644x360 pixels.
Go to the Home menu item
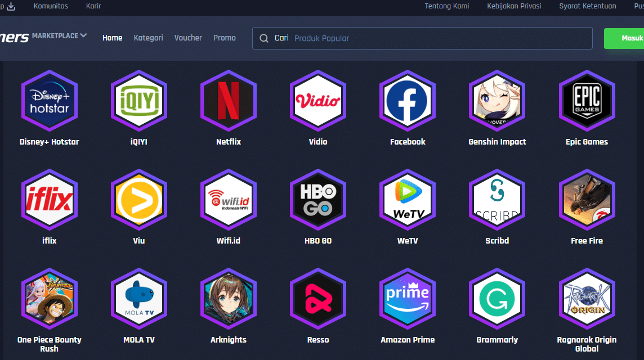coord(113,38)
